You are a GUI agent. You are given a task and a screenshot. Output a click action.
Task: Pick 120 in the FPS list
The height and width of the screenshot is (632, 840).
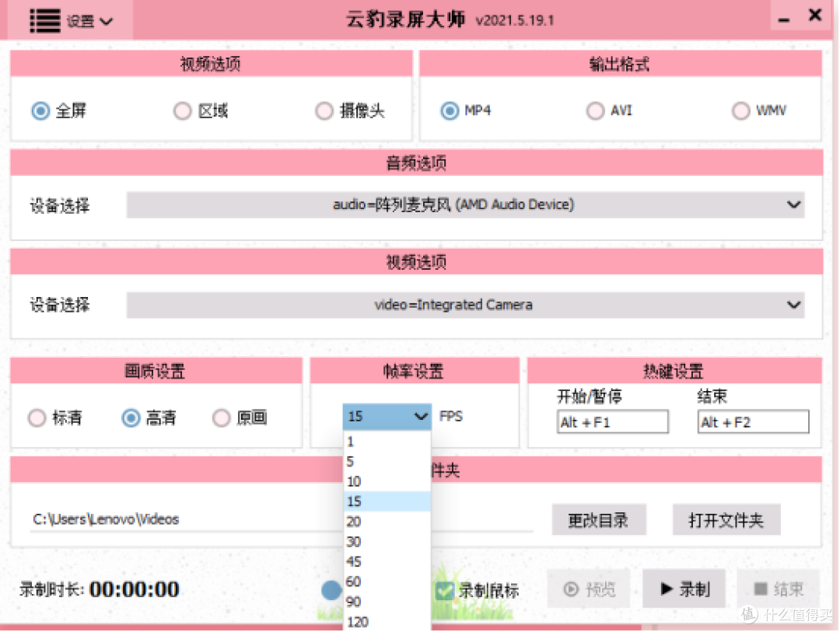[x=387, y=621]
